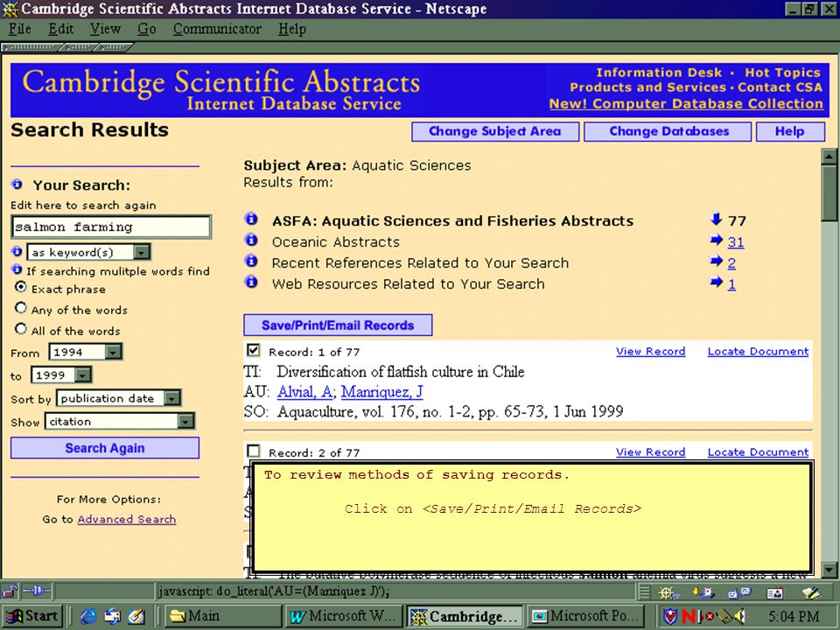The image size is (840, 630).
Task: Launch Internet Explorer from quick launch
Action: click(x=87, y=617)
